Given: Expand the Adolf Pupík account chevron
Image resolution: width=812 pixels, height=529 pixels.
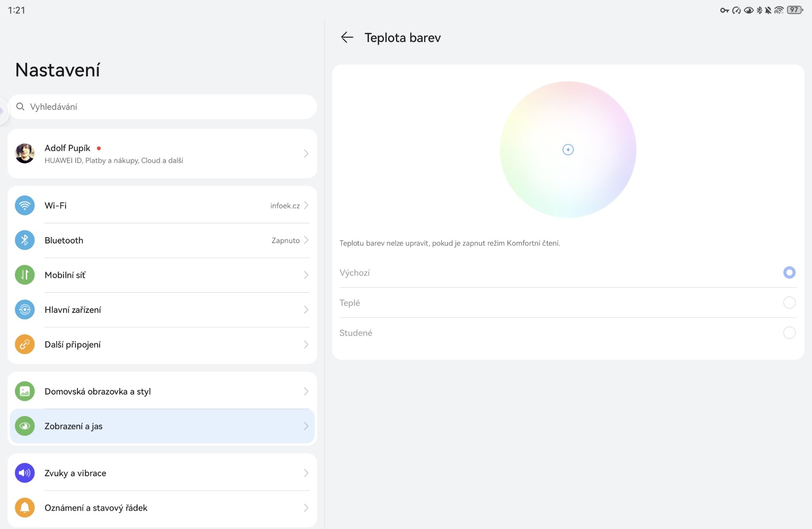Looking at the screenshot, I should pos(306,153).
